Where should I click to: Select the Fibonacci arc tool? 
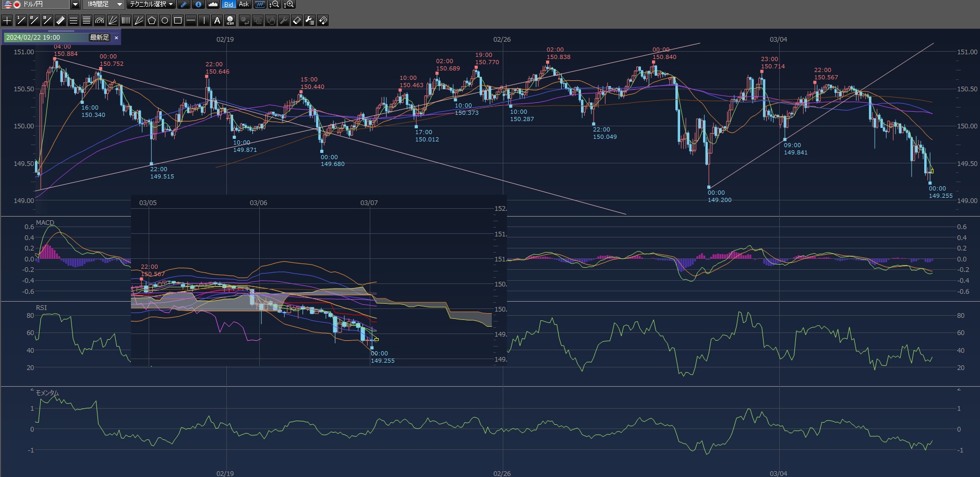[x=99, y=20]
